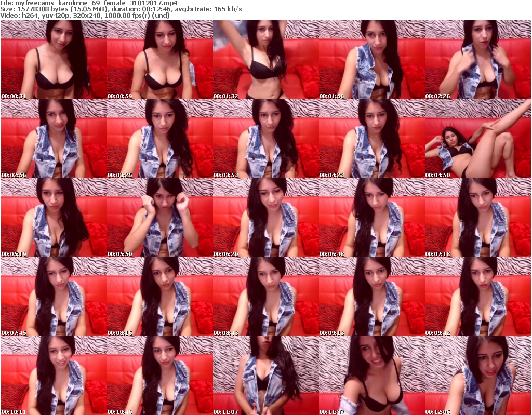Select the frame labeled 00:09:13
The width and height of the screenshot is (532, 415).
point(371,297)
